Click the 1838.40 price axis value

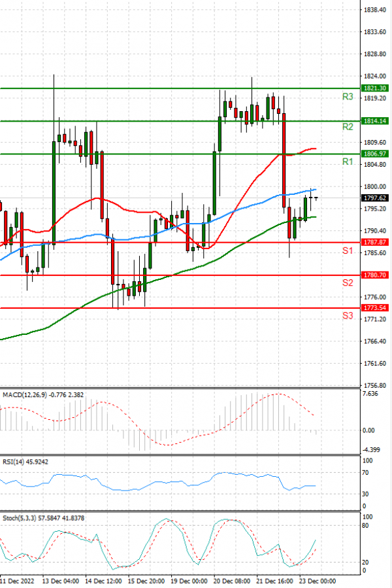click(375, 10)
